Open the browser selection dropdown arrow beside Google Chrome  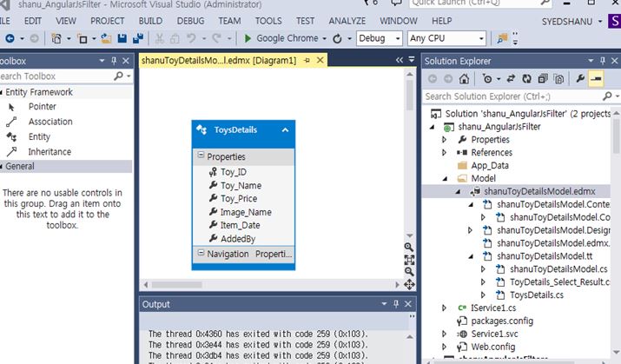pos(324,39)
